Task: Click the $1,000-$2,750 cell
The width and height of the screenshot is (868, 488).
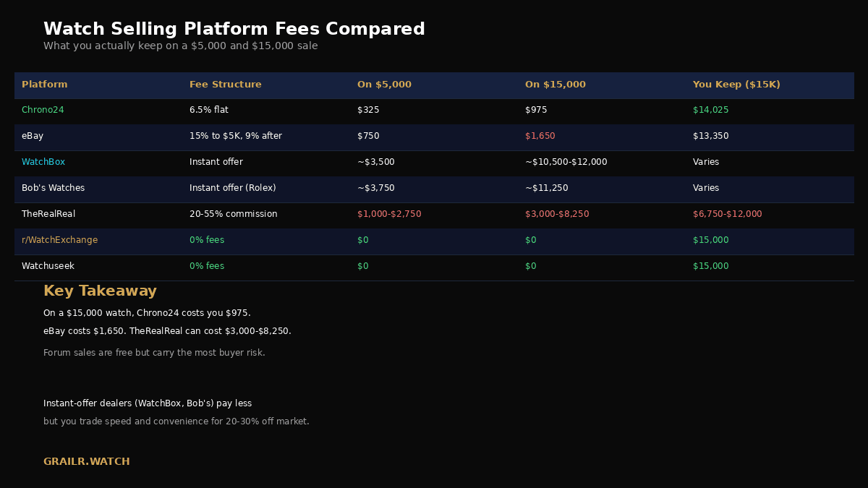Action: click(x=389, y=214)
